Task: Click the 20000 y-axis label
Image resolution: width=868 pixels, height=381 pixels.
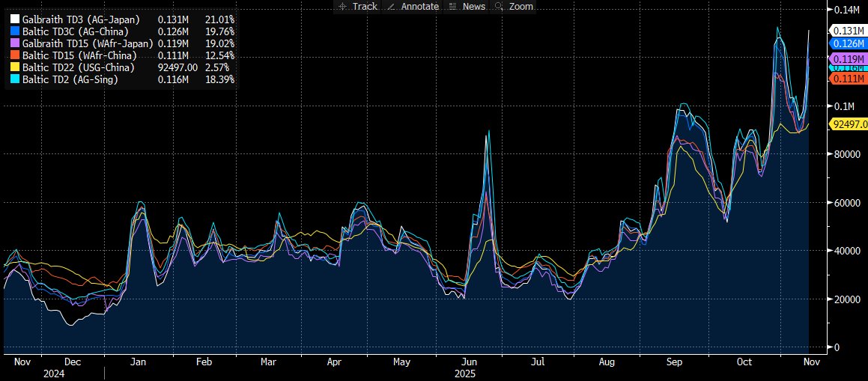Action: pos(848,299)
